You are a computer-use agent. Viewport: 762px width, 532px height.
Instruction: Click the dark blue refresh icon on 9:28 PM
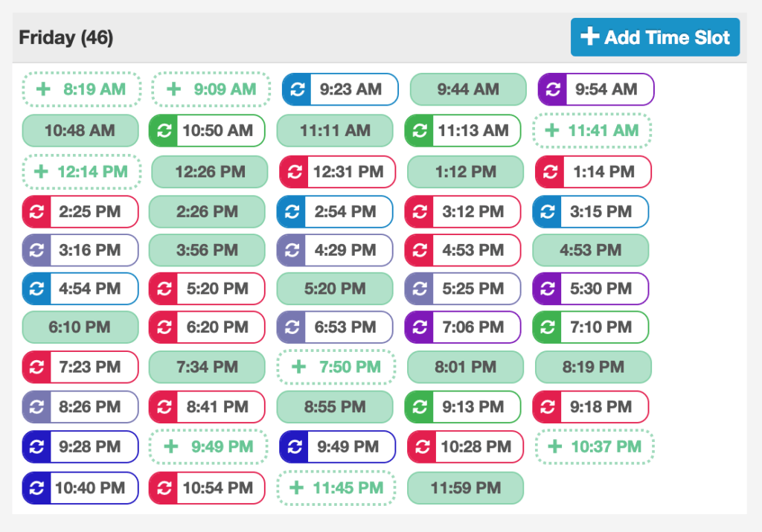(x=36, y=447)
